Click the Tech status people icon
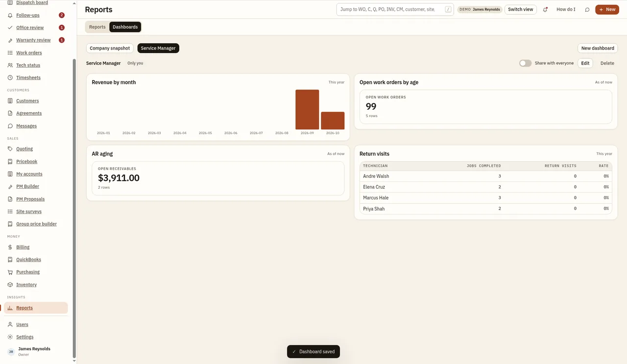Image resolution: width=627 pixels, height=364 pixels. point(10,65)
